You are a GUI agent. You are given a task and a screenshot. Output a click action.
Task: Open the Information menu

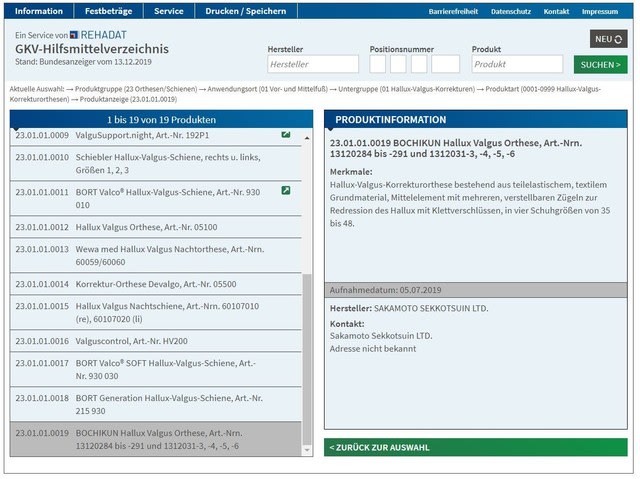point(39,11)
